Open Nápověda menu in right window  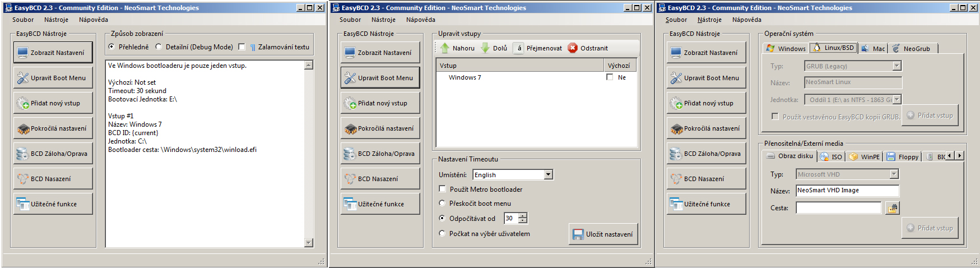(x=747, y=20)
